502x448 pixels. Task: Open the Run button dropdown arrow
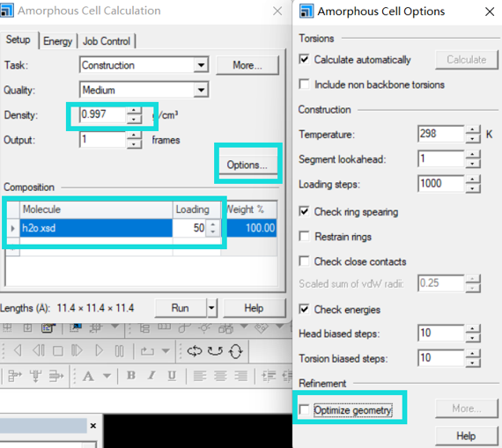[211, 308]
